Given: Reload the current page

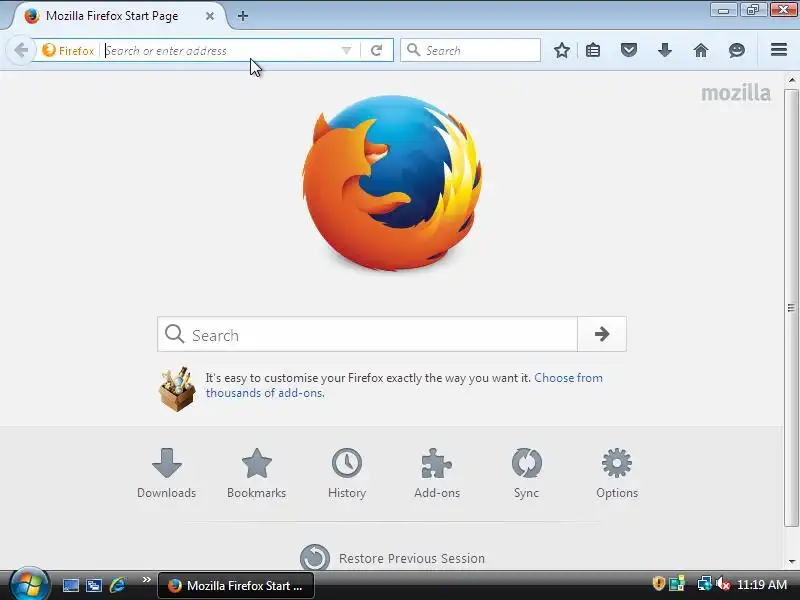Looking at the screenshot, I should (377, 51).
